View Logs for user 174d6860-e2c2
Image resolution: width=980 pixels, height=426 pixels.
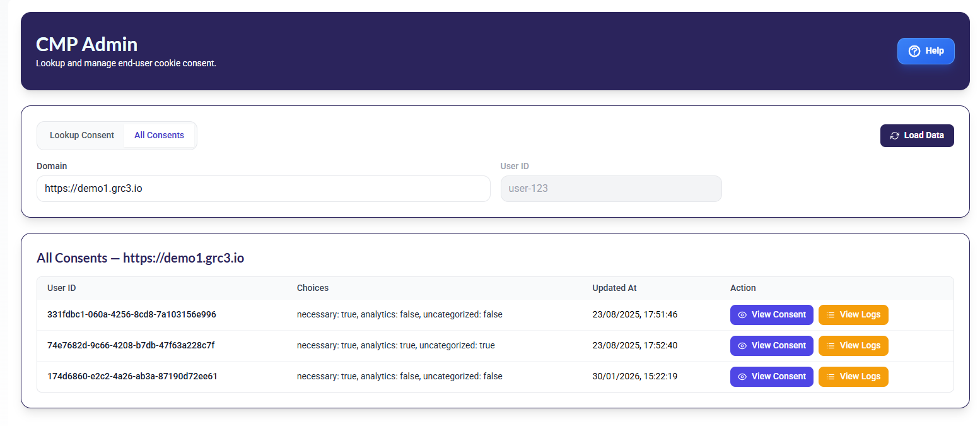(x=853, y=377)
